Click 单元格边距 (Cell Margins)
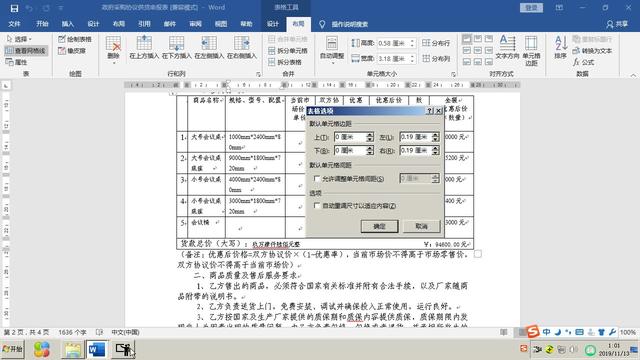This screenshot has width=640, height=360. click(x=531, y=51)
